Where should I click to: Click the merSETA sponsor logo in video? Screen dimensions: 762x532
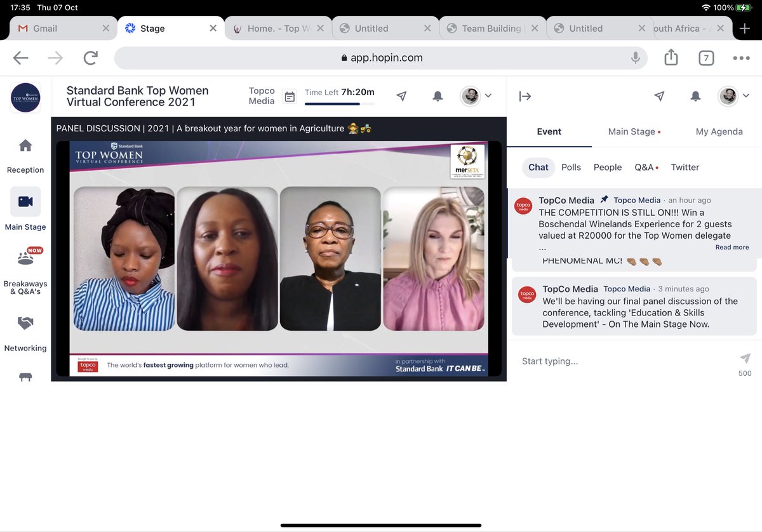[467, 161]
